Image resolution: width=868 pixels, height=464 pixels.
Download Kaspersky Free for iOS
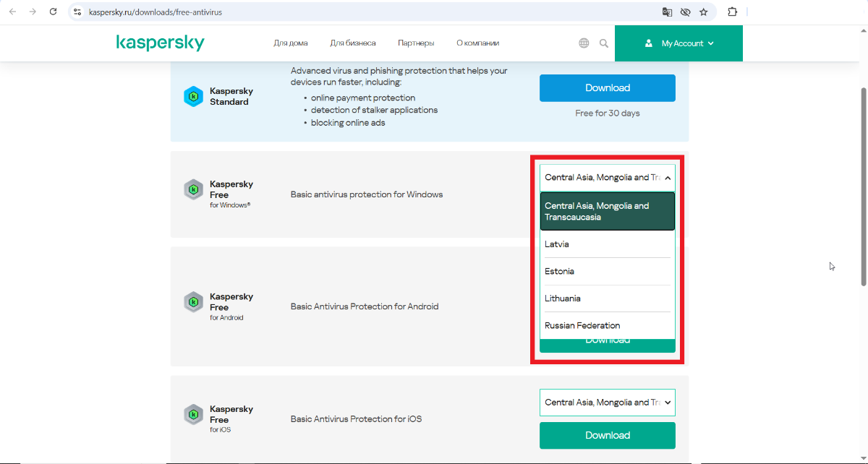click(608, 435)
